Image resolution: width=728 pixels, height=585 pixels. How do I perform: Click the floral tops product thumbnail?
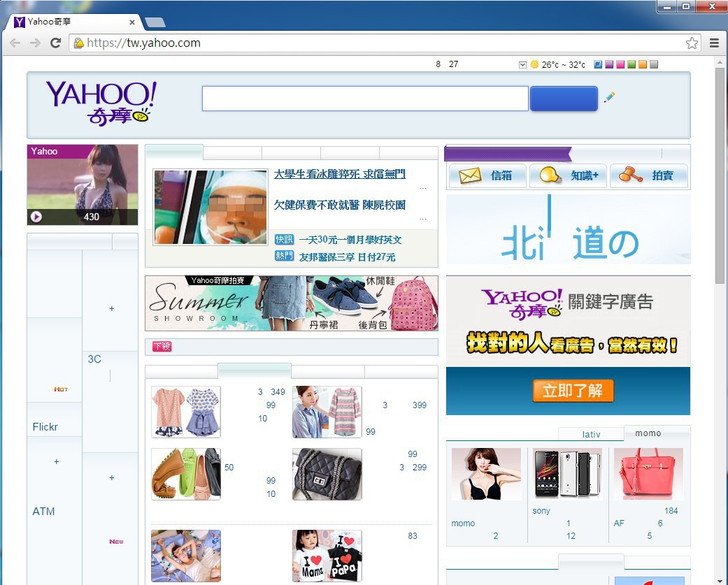pyautogui.click(x=186, y=412)
